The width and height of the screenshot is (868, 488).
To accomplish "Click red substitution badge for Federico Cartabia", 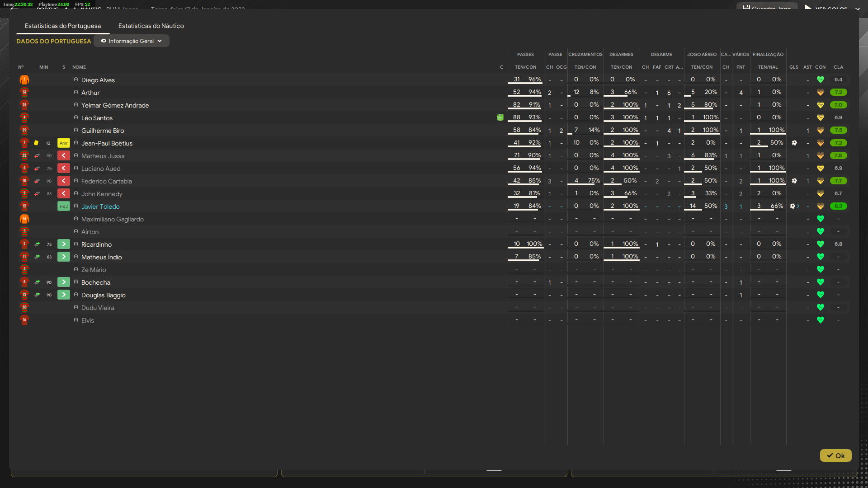I will (x=64, y=181).
